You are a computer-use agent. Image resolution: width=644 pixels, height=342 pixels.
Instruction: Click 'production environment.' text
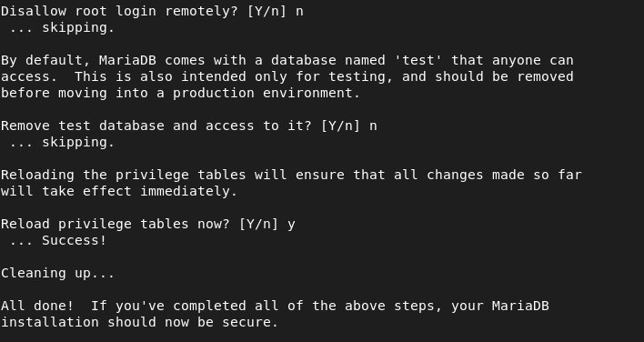pyautogui.click(x=267, y=93)
